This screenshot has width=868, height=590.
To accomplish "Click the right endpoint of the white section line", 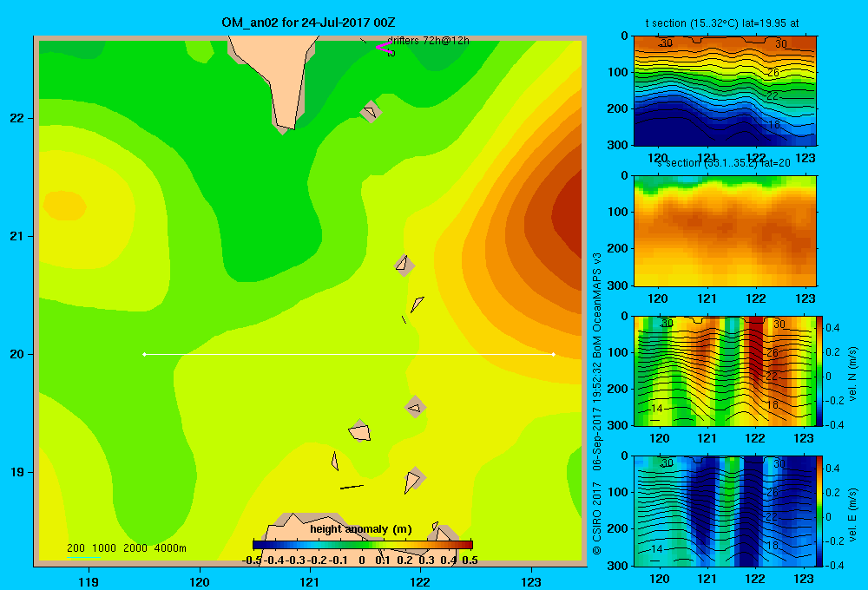I will 554,354.
